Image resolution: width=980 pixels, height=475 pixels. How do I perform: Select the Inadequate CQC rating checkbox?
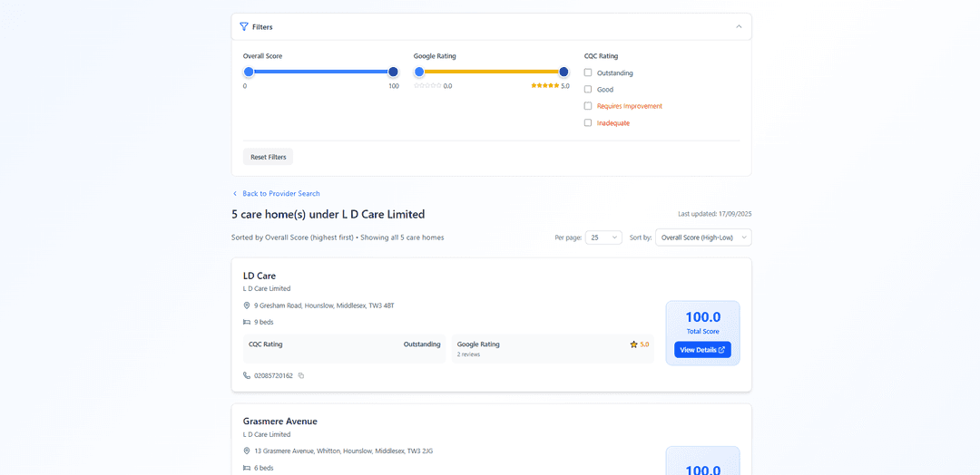(588, 122)
